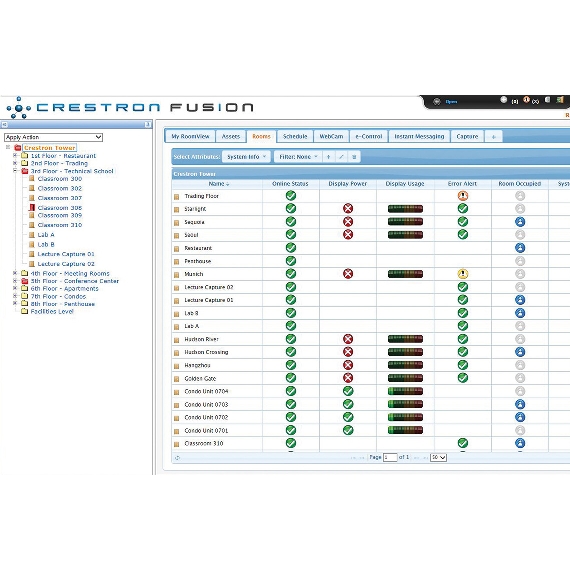Click the red door icon of Classroom 308

32,208
